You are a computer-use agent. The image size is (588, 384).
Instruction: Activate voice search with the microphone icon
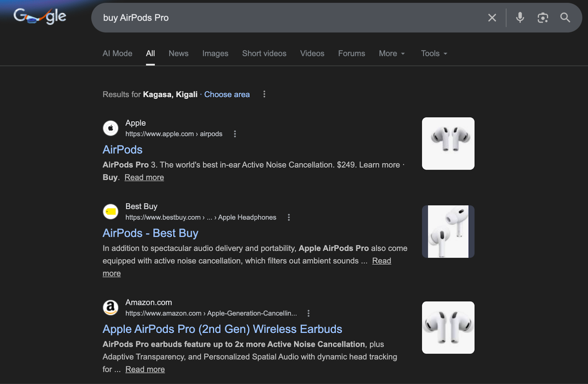[x=520, y=17]
